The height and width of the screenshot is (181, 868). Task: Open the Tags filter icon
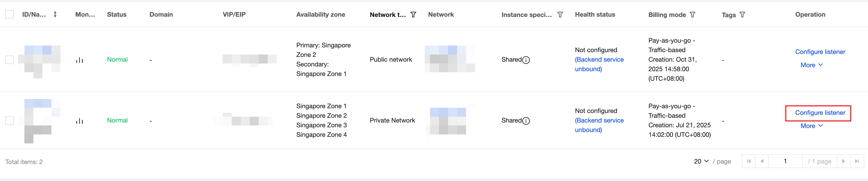[x=742, y=15]
